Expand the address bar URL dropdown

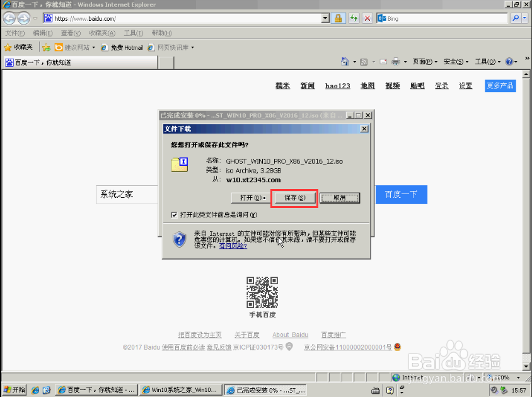pyautogui.click(x=325, y=18)
